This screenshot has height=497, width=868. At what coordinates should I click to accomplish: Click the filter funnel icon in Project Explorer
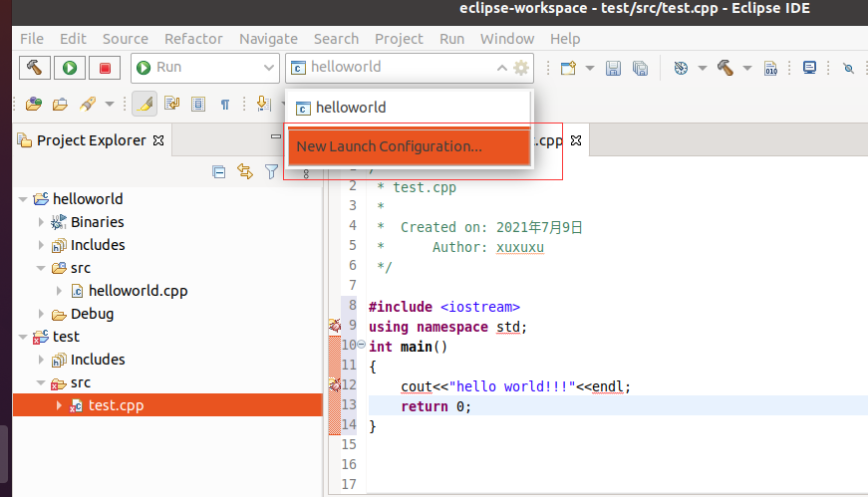271,172
